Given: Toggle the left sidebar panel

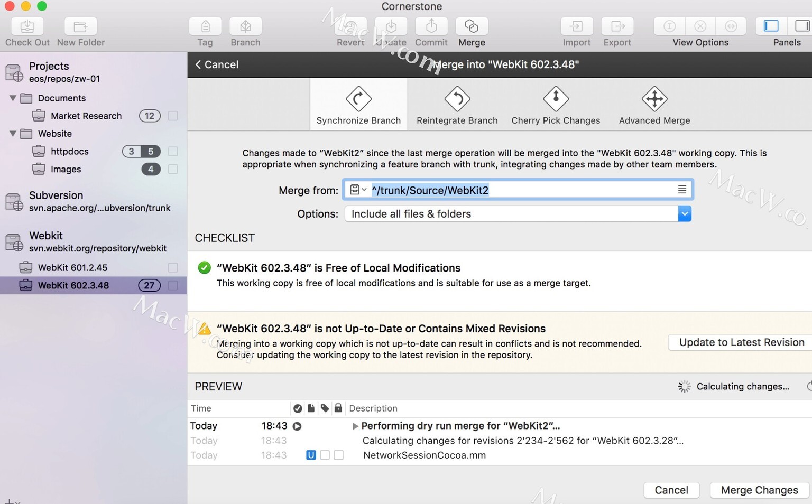Looking at the screenshot, I should tap(771, 26).
